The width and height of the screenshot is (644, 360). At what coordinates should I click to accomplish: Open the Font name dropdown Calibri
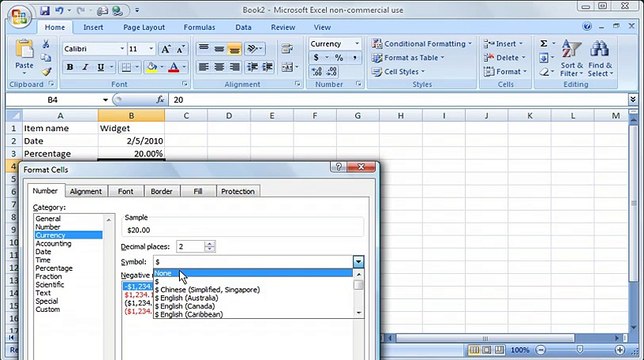pyautogui.click(x=122, y=49)
